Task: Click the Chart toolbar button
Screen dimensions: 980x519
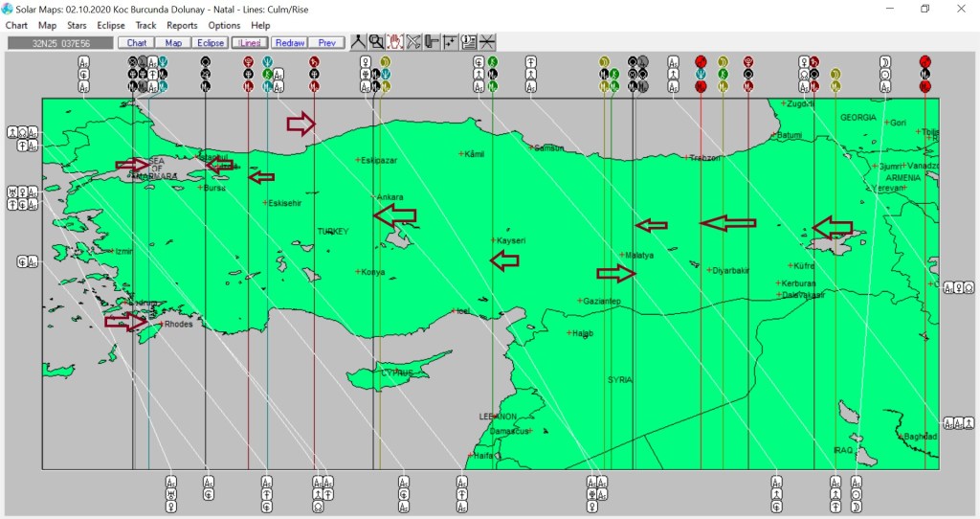Action: pyautogui.click(x=137, y=43)
